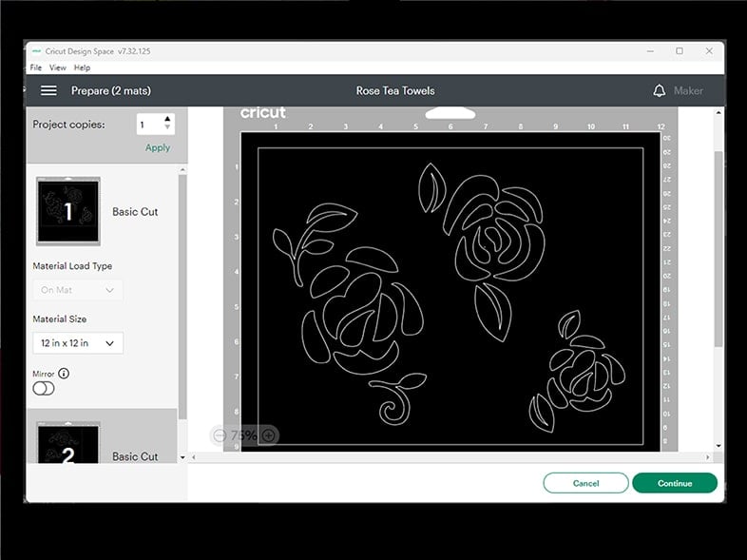Decrease project copies with down arrow
The image size is (747, 560).
[168, 129]
